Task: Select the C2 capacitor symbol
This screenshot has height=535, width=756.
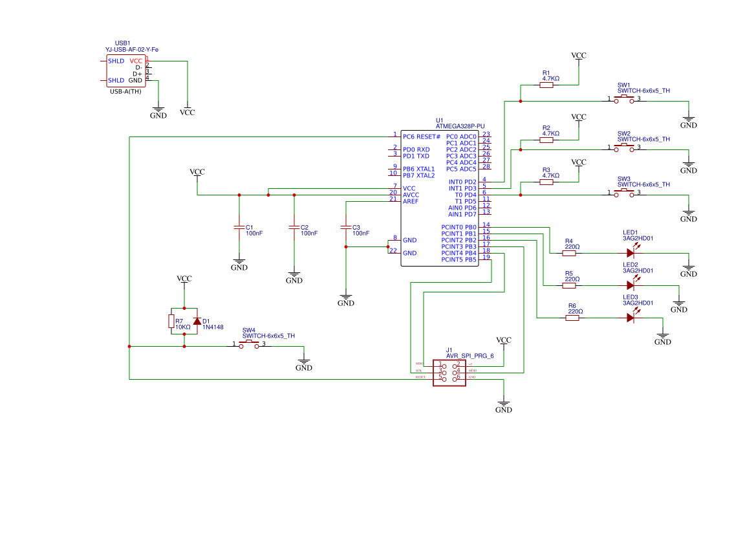Action: click(x=294, y=227)
